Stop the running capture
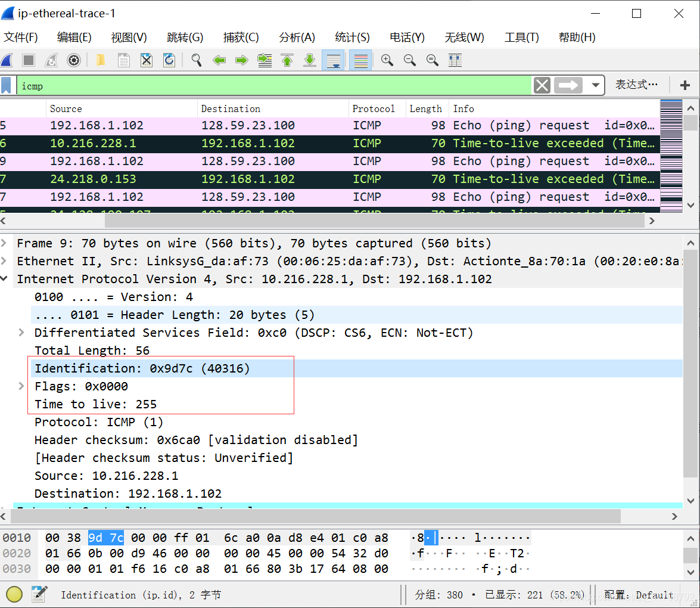700x608 pixels. point(29,60)
